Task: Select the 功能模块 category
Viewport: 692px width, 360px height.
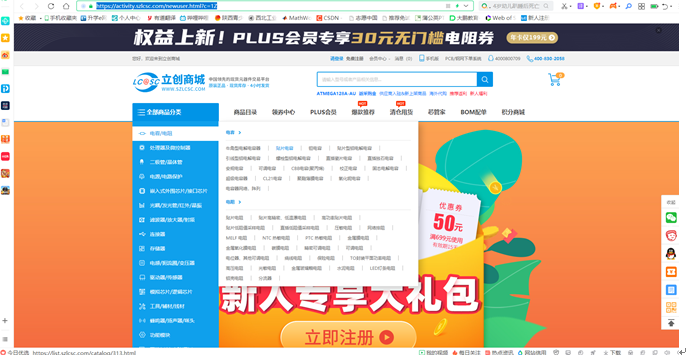Action: click(x=176, y=335)
